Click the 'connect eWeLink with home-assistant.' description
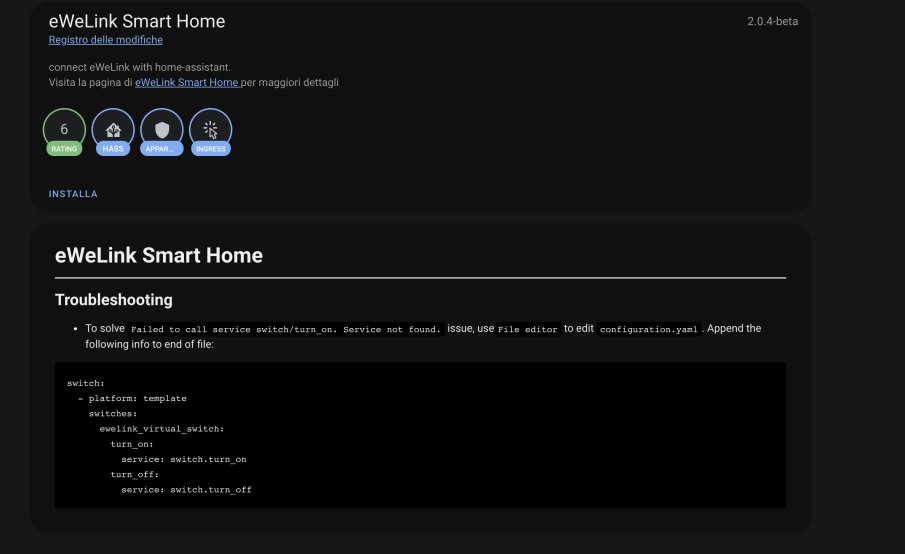 coord(140,67)
